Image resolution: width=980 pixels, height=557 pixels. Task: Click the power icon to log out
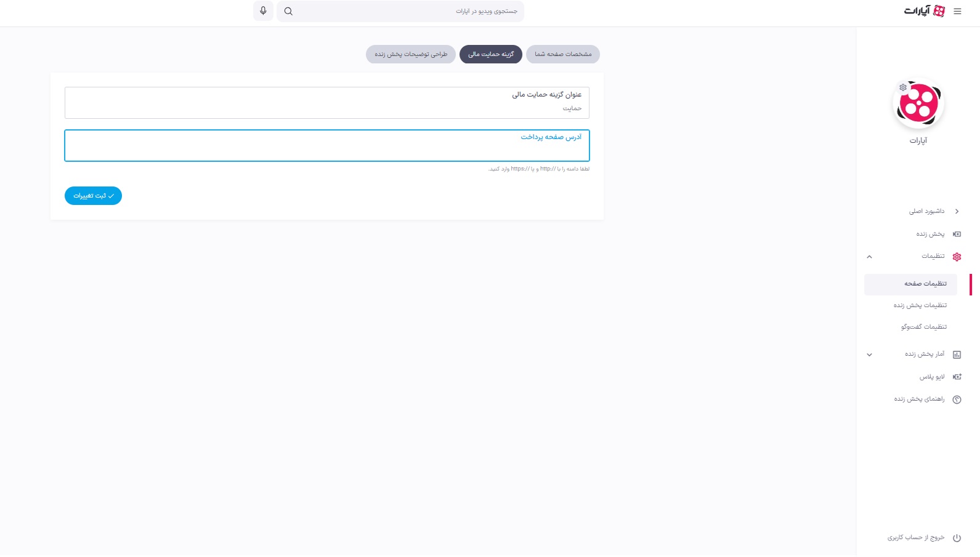click(957, 538)
